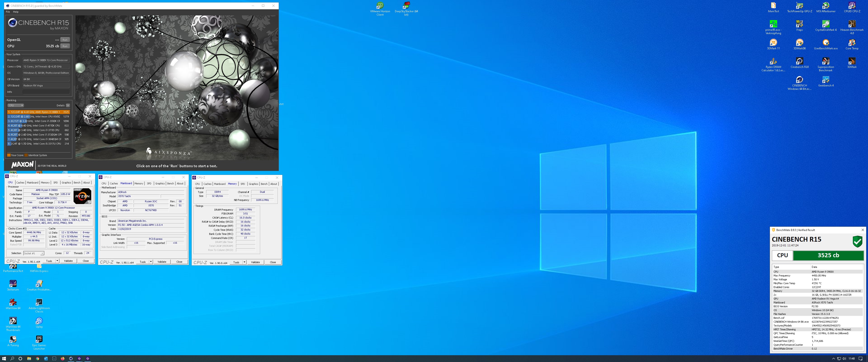Expand ranking Details with the plus button
Viewport: 868px width, 362px height.
(x=68, y=105)
